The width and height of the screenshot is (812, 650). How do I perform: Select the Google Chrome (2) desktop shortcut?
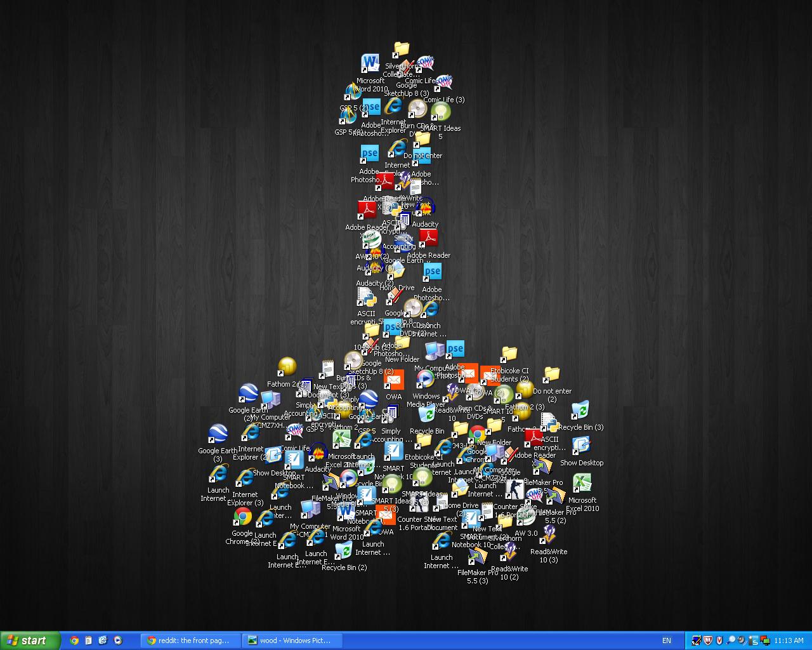tap(242, 517)
